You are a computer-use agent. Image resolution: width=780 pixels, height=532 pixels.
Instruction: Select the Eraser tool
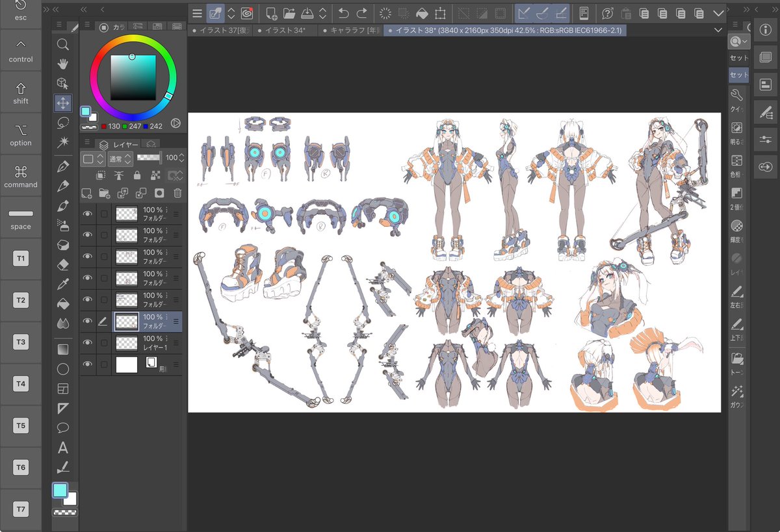(x=63, y=264)
